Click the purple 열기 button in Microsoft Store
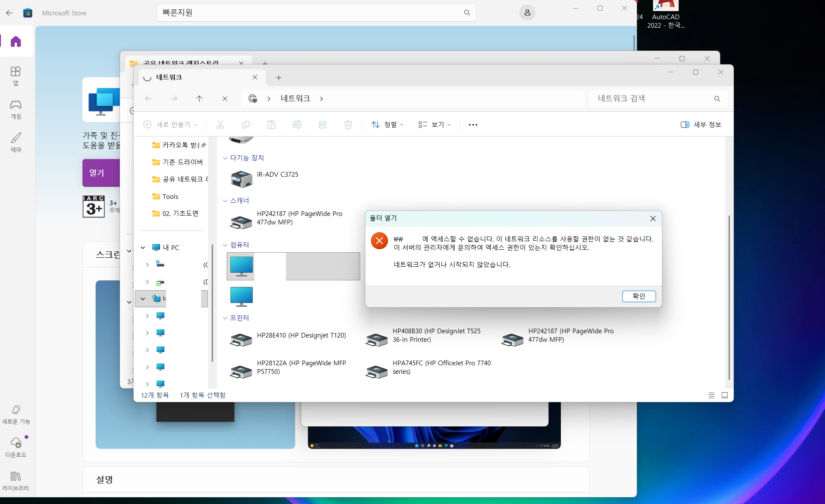 (101, 173)
